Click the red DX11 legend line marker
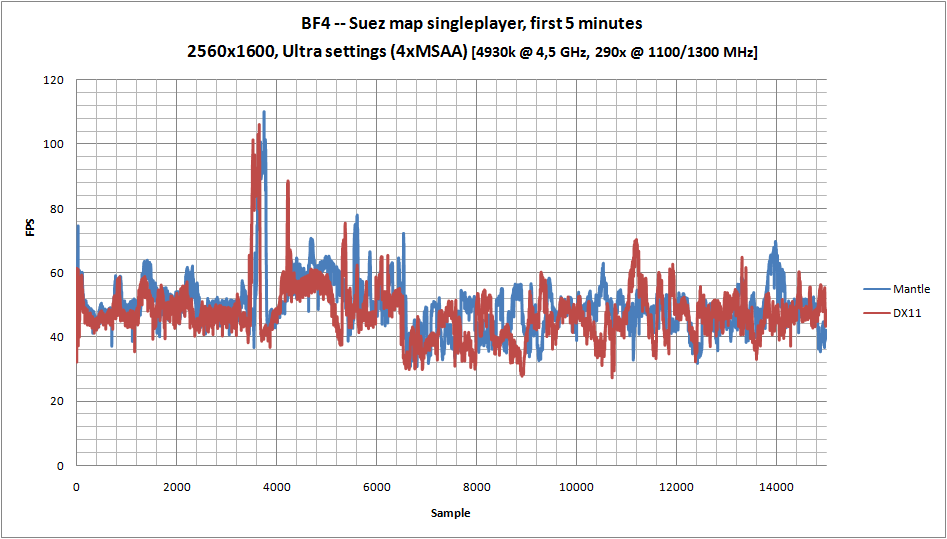The image size is (947, 539). 876,313
